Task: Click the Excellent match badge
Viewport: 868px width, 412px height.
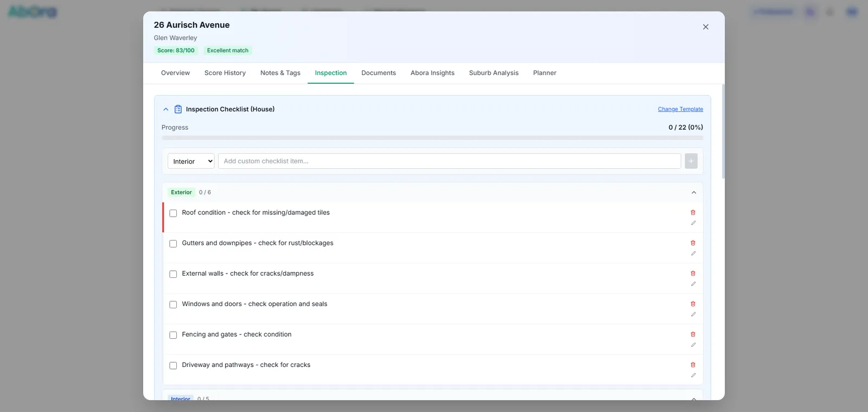Action: point(228,50)
